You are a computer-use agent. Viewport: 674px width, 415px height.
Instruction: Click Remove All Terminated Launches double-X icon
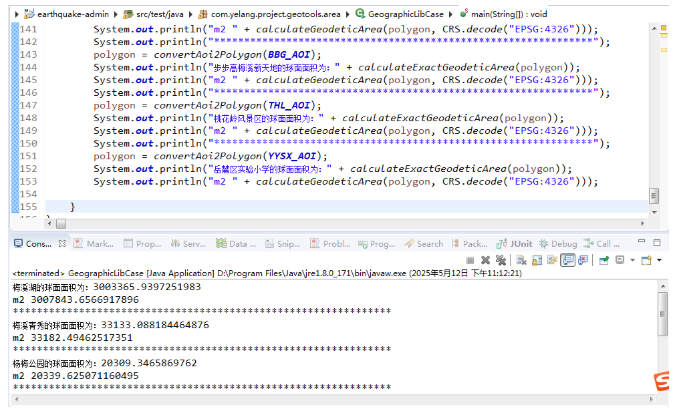coord(500,260)
